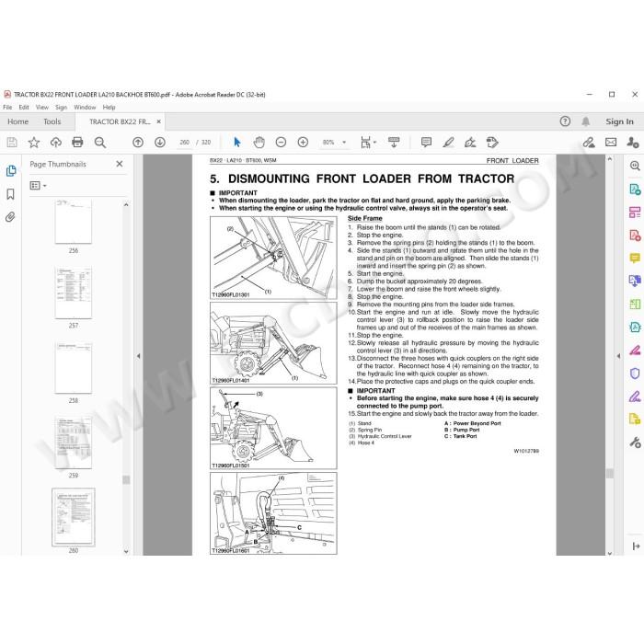Open the notifications bell

pyautogui.click(x=586, y=121)
